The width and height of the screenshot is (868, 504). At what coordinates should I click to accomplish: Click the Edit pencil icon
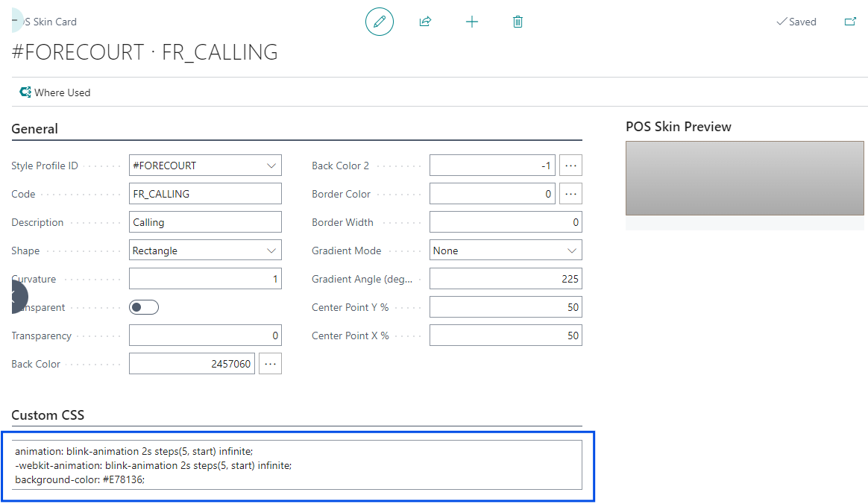tap(380, 22)
